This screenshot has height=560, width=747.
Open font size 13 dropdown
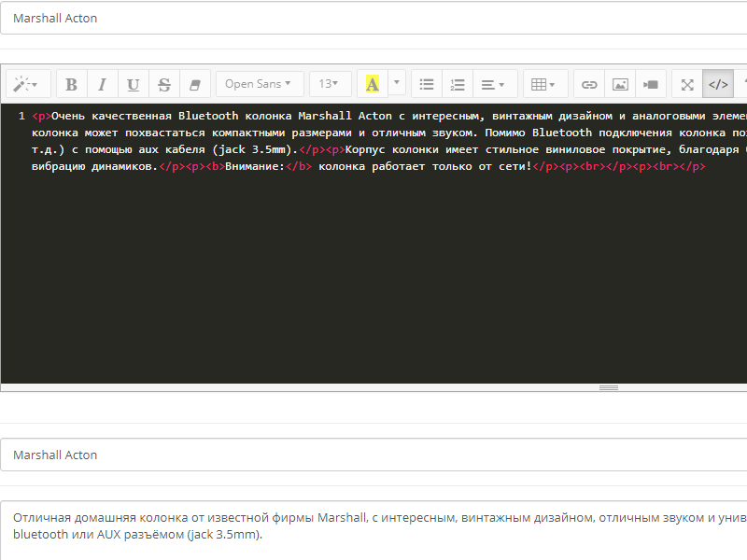(331, 84)
